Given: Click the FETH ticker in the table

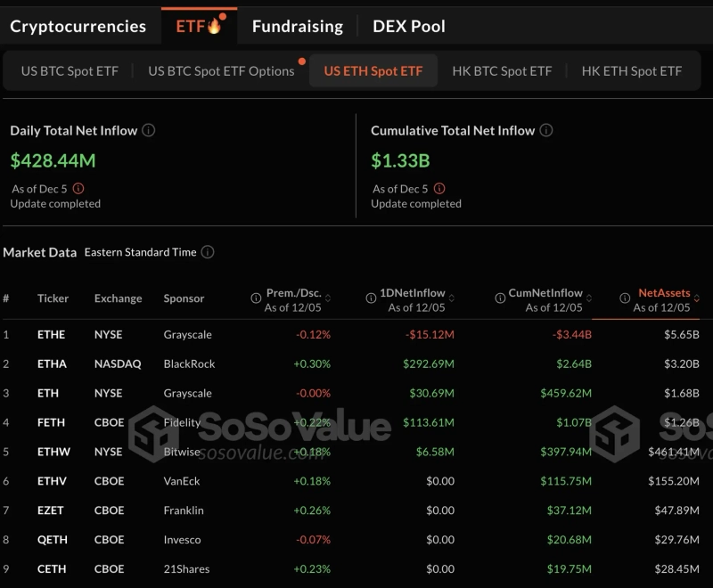Looking at the screenshot, I should [x=52, y=422].
